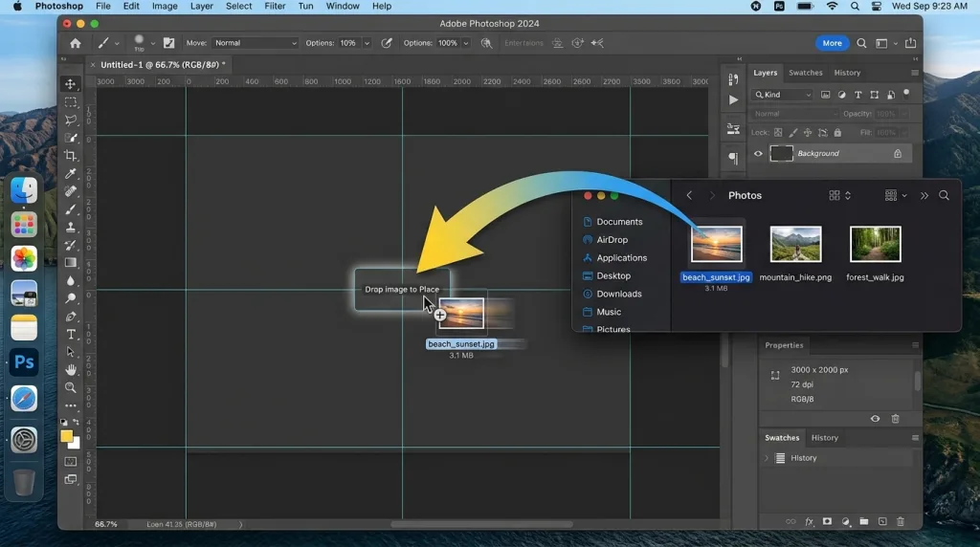Viewport: 980px width, 547px height.
Task: Expand Finder toolbar double chevron
Action: click(x=924, y=195)
